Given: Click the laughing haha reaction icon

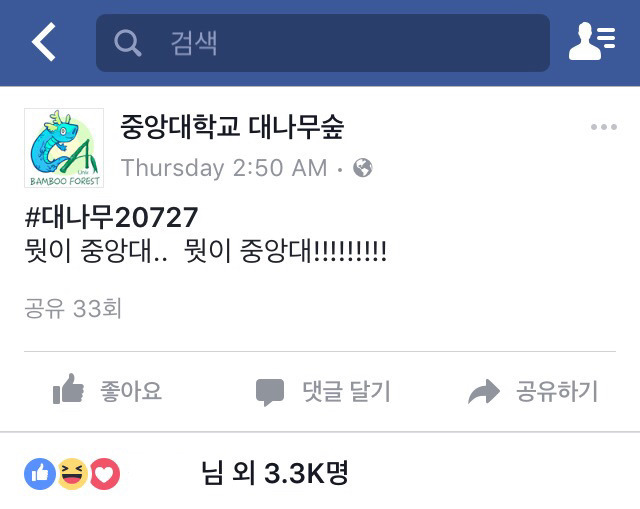Looking at the screenshot, I should pos(72,473).
